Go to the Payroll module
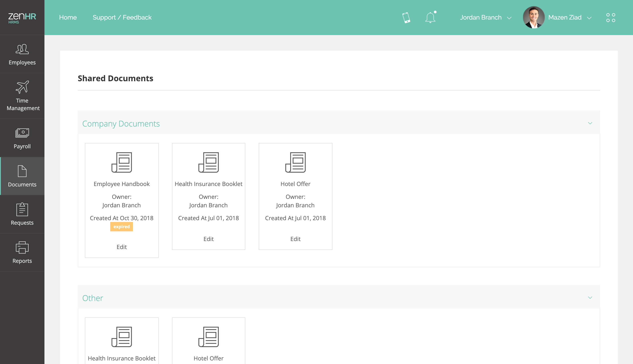Image resolution: width=633 pixels, height=364 pixels. (22, 138)
